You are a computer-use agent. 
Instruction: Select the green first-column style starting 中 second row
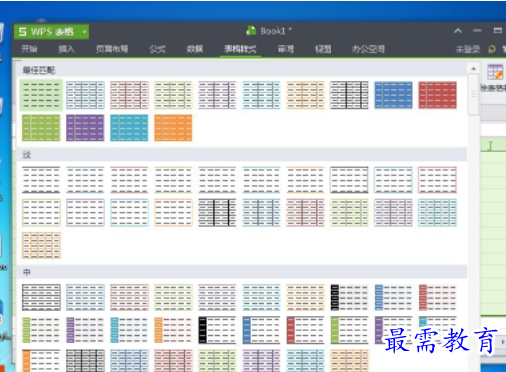(x=41, y=330)
